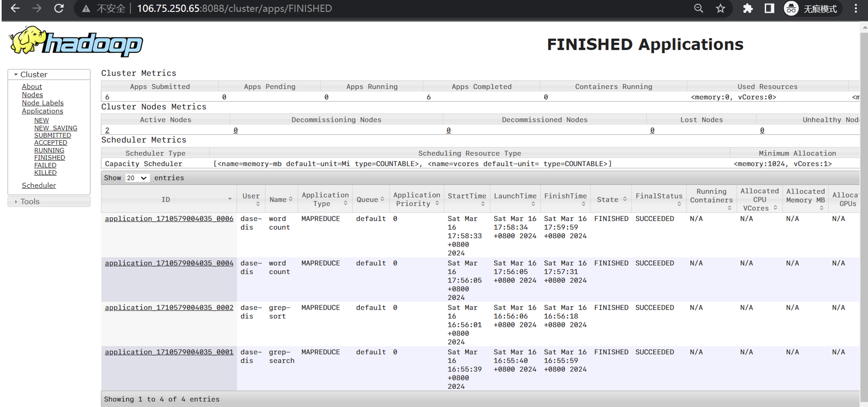Click the Apps Completed value 6
The width and height of the screenshot is (868, 407).
pyautogui.click(x=429, y=97)
